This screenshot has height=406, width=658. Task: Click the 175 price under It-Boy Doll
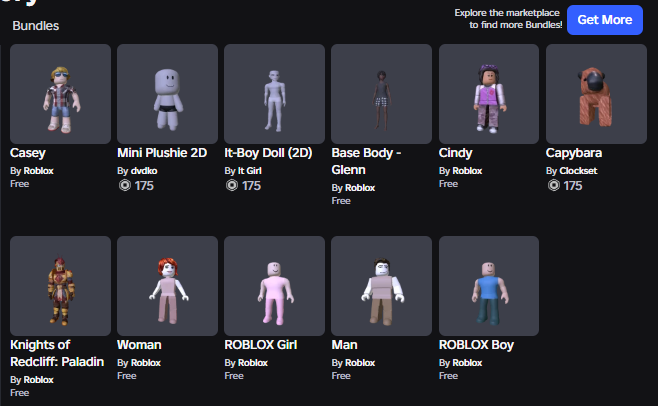coord(251,186)
